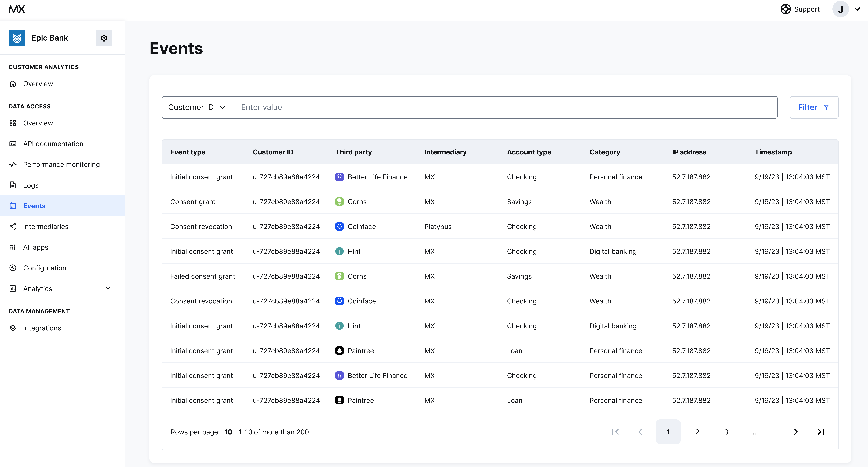This screenshot has height=467, width=868.
Task: Click the Epic Bank settings gear icon
Action: 104,38
